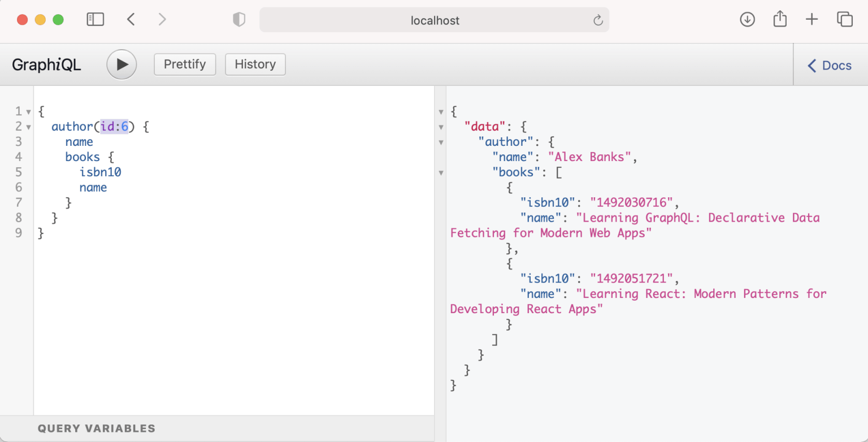The height and width of the screenshot is (442, 868).
Task: Collapse the "books" array in results
Action: click(441, 173)
